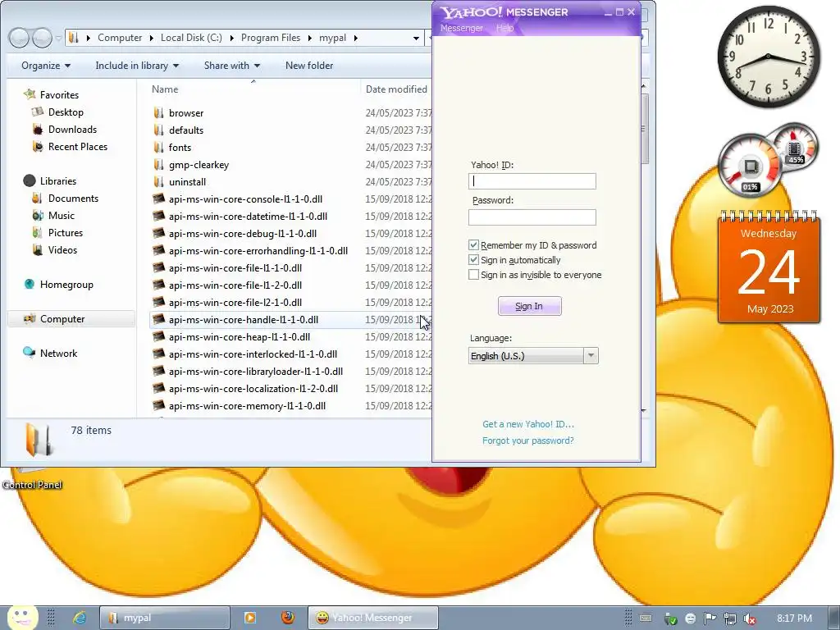Select Network in the navigation pane

[58, 353]
